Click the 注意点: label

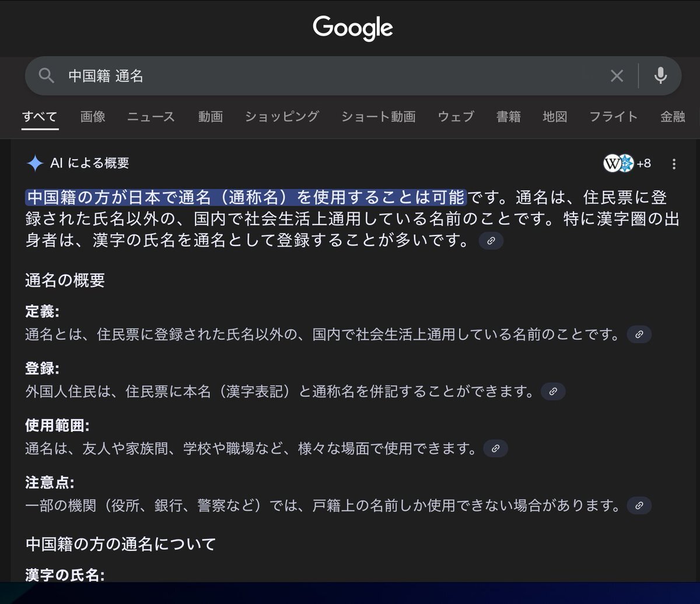click(x=50, y=483)
